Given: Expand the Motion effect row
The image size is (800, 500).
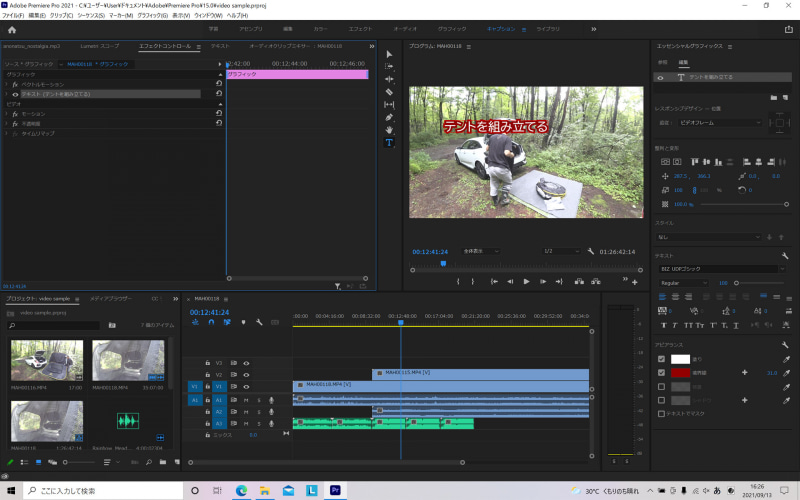Looking at the screenshot, I should 6,114.
